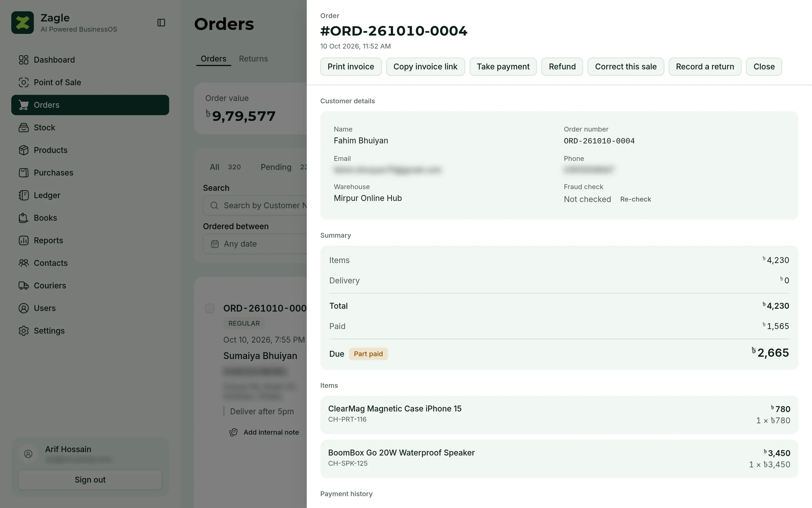812x508 pixels.
Task: Open the Any date picker
Action: (255, 244)
